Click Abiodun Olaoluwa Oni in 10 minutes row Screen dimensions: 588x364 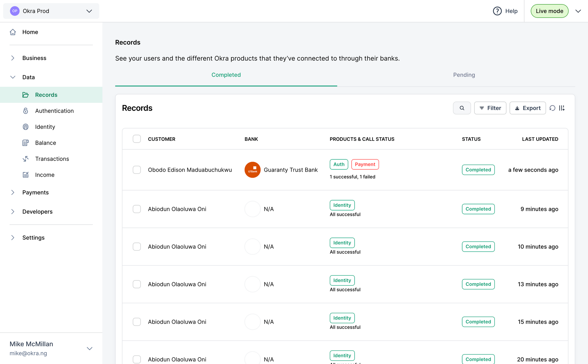tap(177, 247)
